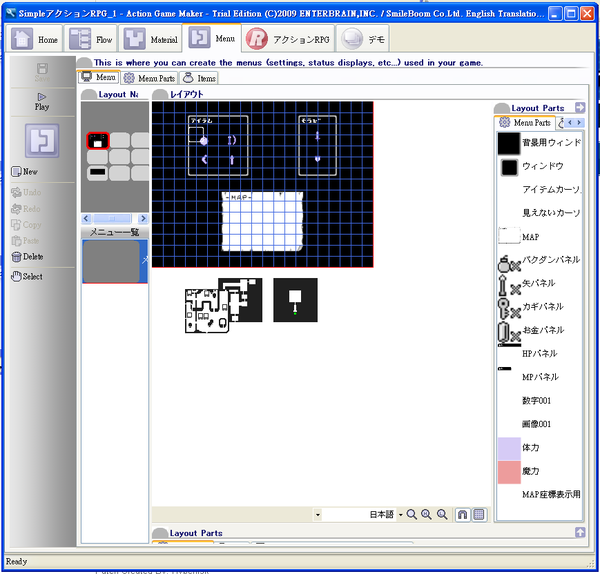
Task: Activate the Select hand tool
Action: click(x=27, y=276)
